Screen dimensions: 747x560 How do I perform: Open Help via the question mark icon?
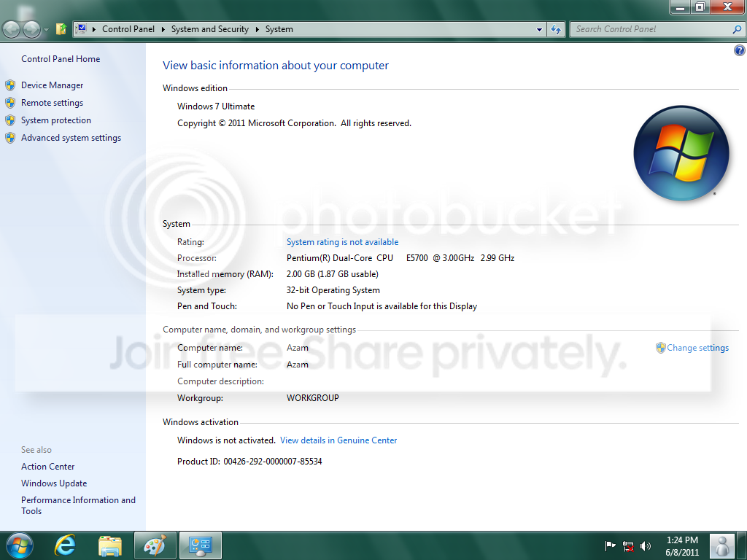click(x=740, y=50)
